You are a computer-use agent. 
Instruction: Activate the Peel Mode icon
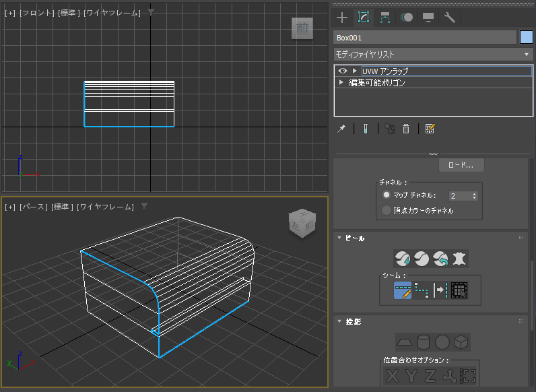point(422,259)
